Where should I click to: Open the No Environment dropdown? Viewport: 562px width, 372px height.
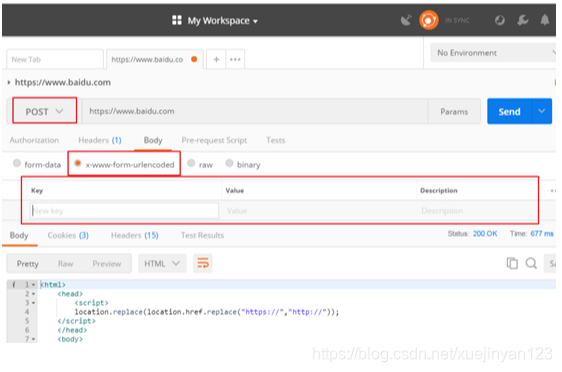(493, 53)
